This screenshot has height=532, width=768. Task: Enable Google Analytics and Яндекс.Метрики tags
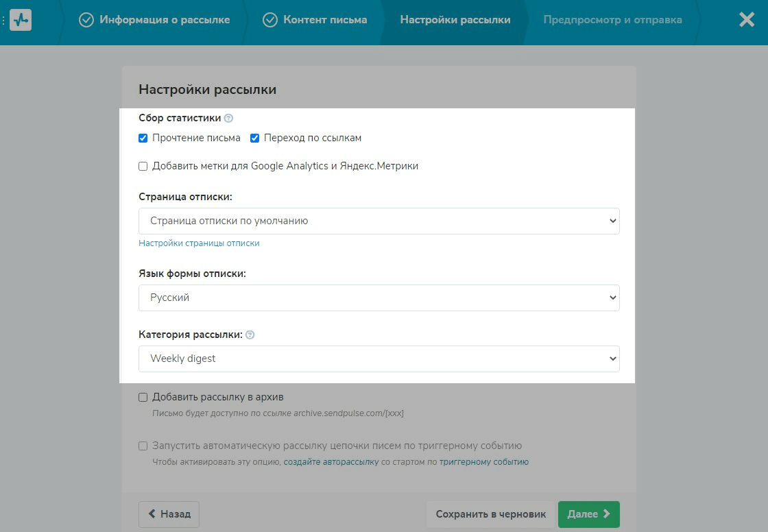pos(143,166)
